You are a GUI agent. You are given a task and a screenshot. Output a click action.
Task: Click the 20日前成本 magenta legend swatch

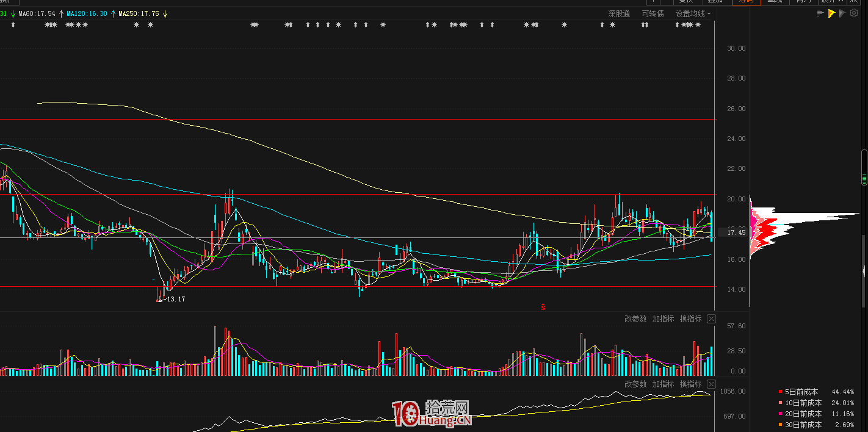click(781, 414)
